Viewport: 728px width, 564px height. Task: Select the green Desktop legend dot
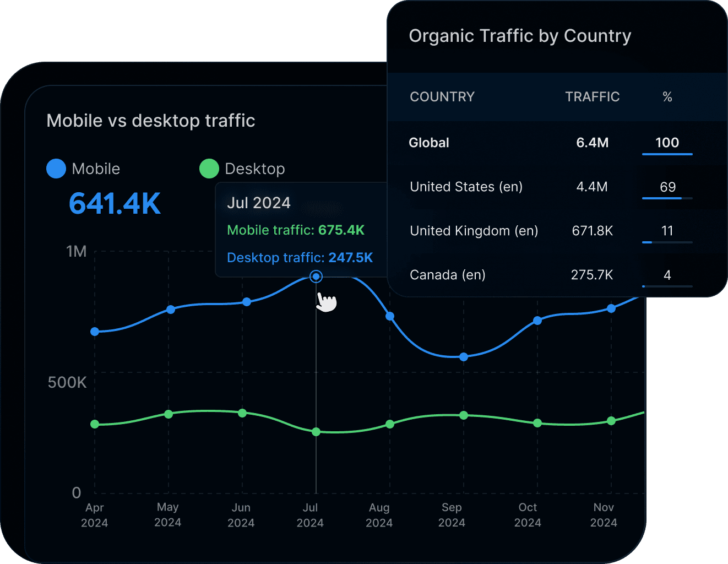(209, 169)
